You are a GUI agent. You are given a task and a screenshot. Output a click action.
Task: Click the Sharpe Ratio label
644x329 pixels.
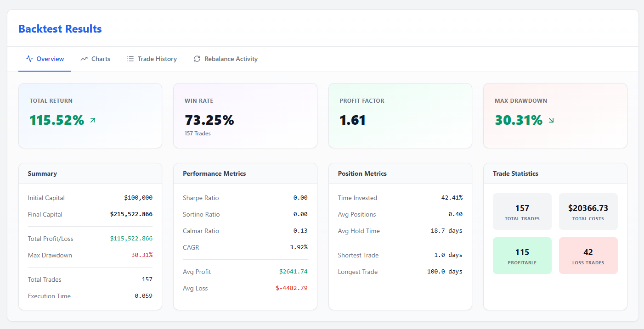[201, 198]
